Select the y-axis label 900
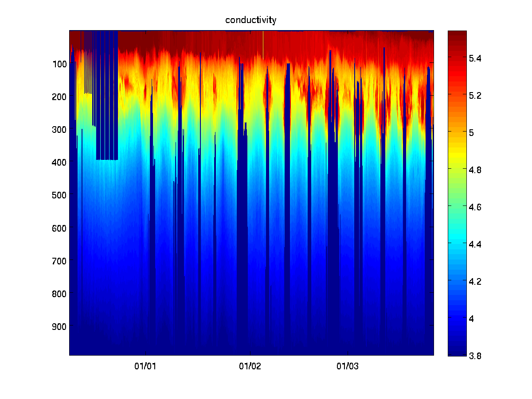This screenshot has height=399, width=532. click(59, 326)
